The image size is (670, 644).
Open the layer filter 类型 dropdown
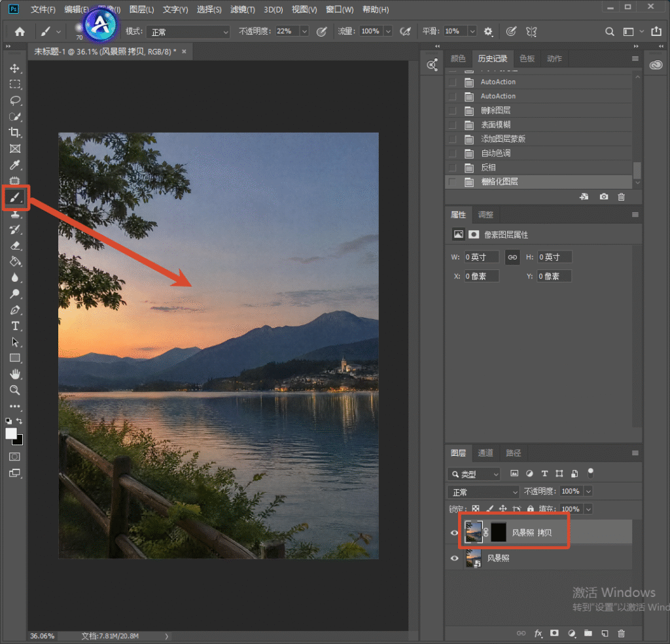click(x=474, y=474)
